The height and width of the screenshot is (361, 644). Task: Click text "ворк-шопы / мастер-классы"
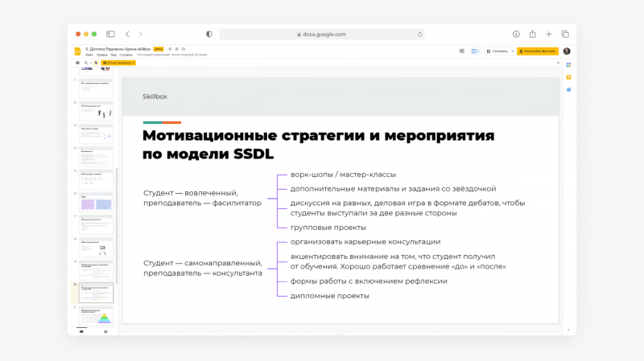(x=343, y=174)
